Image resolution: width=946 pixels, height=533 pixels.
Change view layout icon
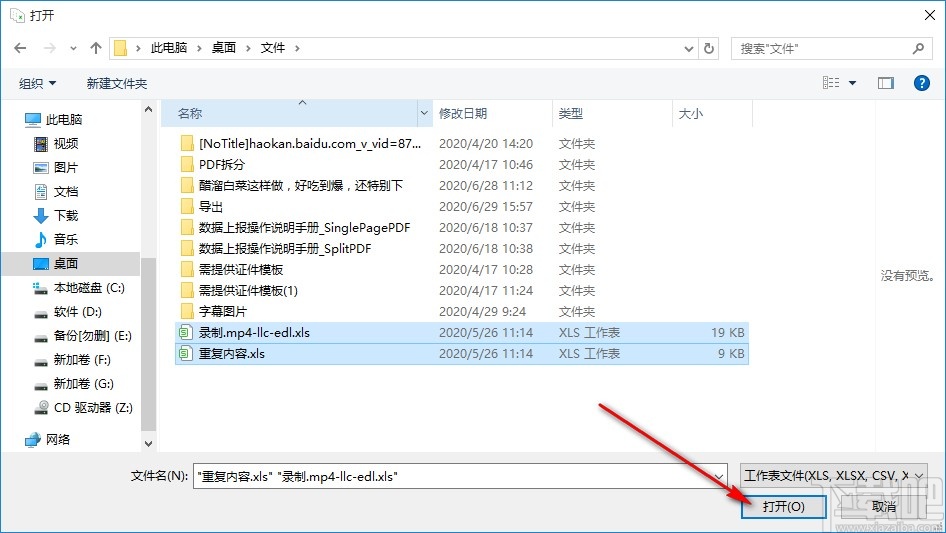pos(831,83)
